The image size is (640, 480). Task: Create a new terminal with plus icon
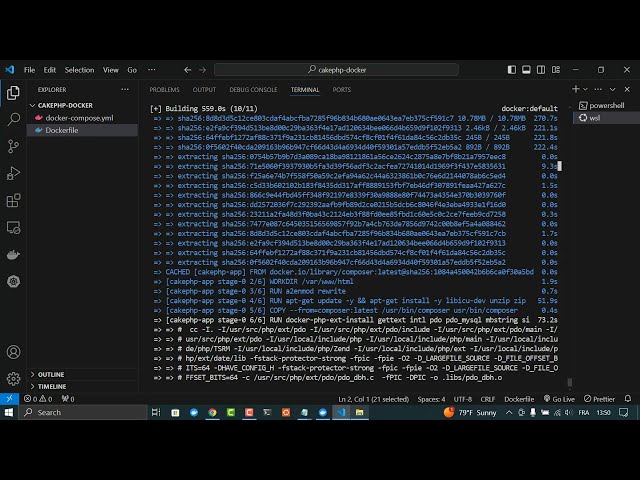point(576,89)
